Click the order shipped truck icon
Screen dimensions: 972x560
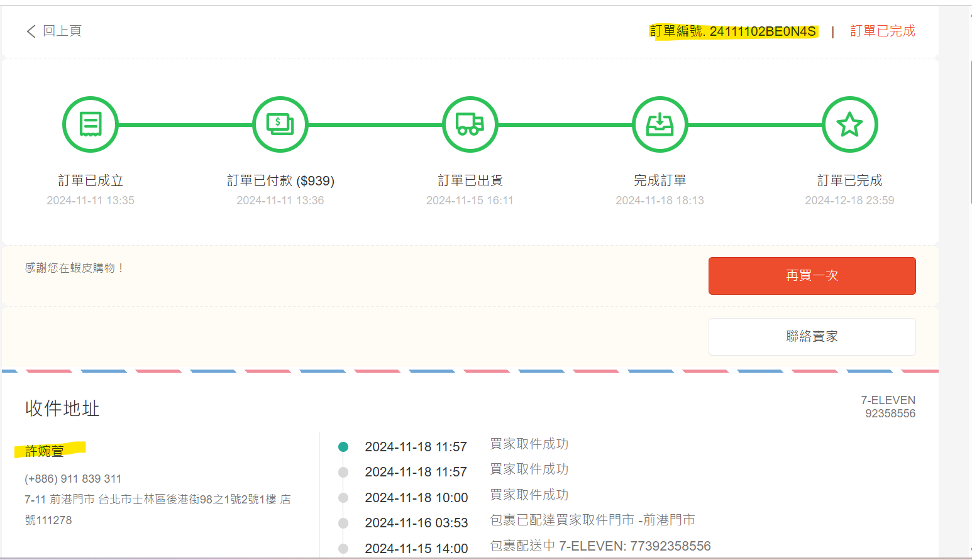pos(470,124)
